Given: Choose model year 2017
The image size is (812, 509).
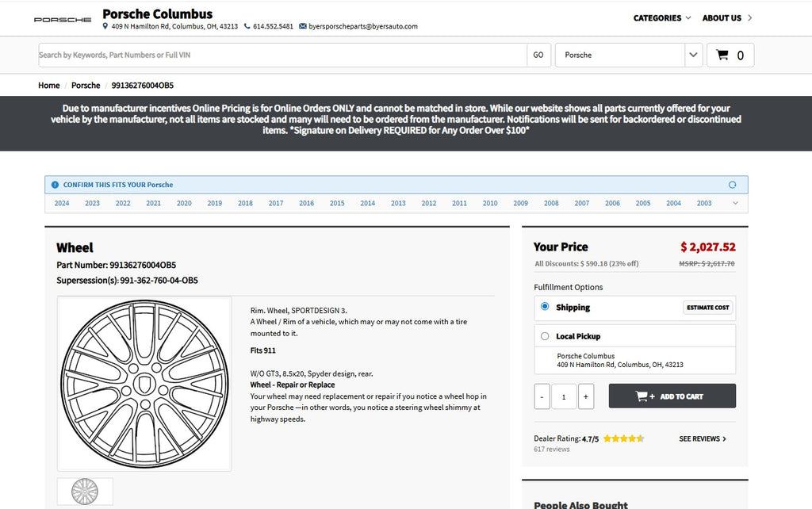Looking at the screenshot, I should pos(275,203).
